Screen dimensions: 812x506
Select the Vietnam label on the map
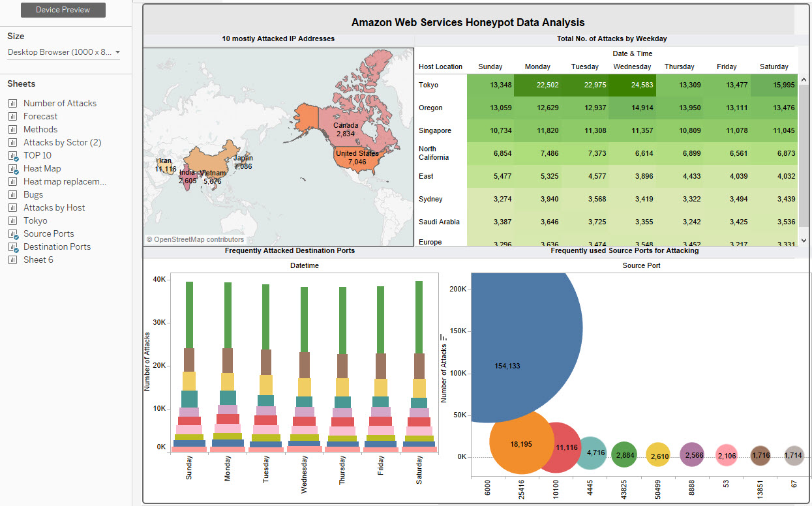click(x=213, y=173)
